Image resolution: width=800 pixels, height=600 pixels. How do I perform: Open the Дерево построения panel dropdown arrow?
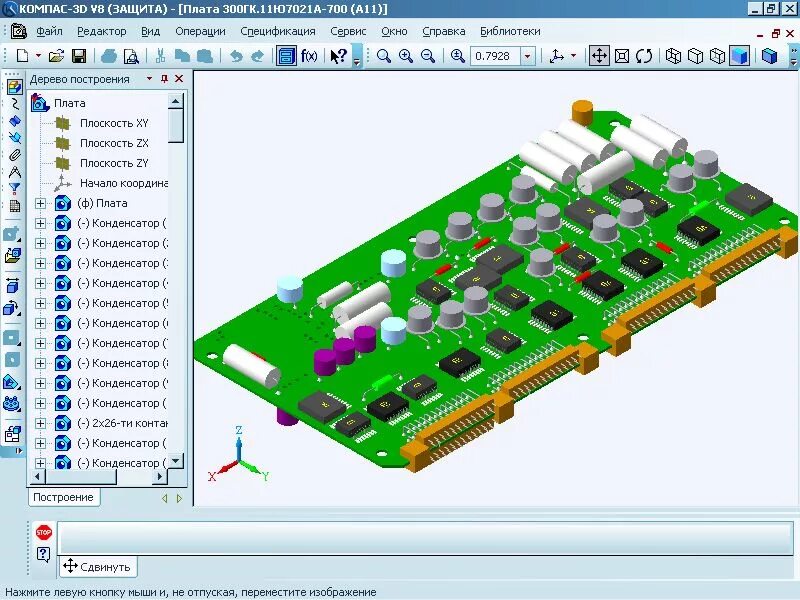(x=149, y=79)
